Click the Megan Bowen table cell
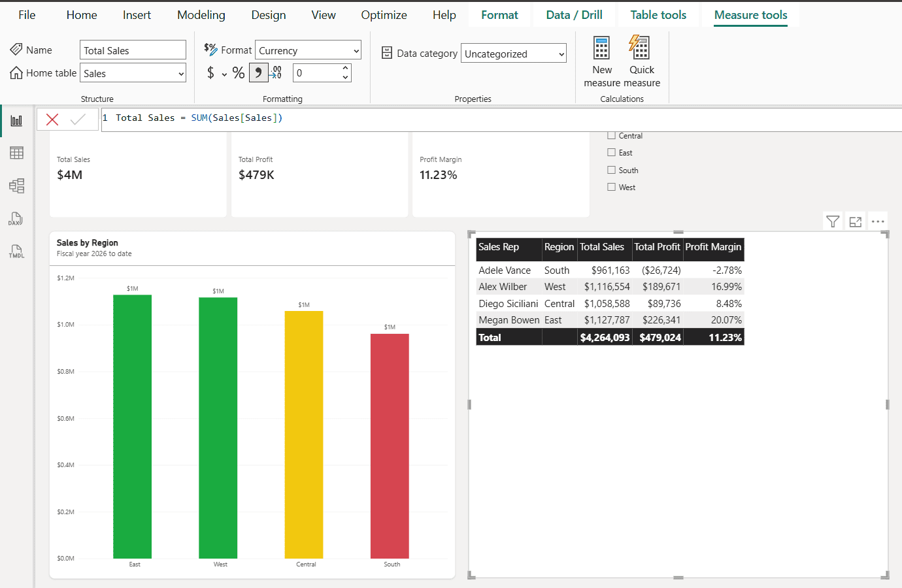The image size is (902, 588). [509, 320]
